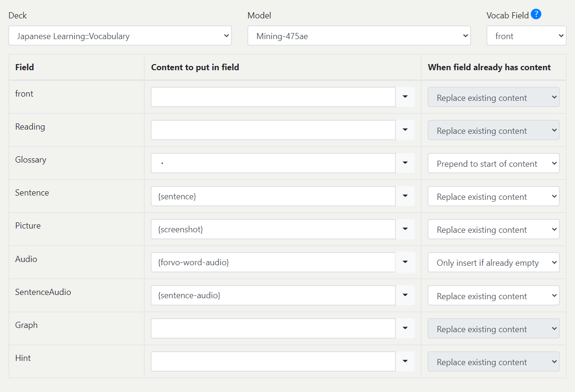
Task: Focus the empty Reading content input
Action: pos(273,130)
